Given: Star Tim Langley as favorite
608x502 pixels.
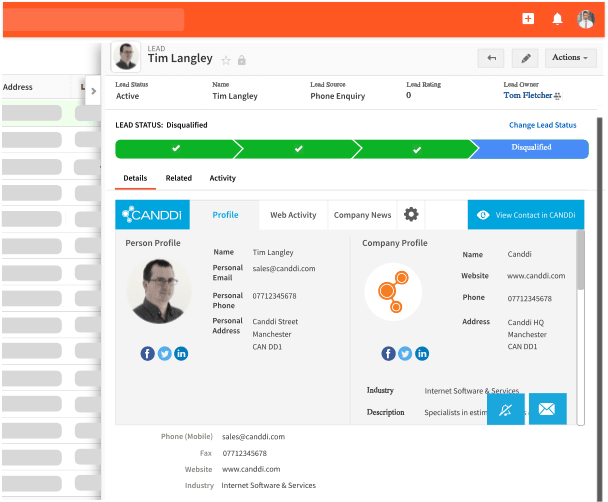Looking at the screenshot, I should tap(226, 60).
